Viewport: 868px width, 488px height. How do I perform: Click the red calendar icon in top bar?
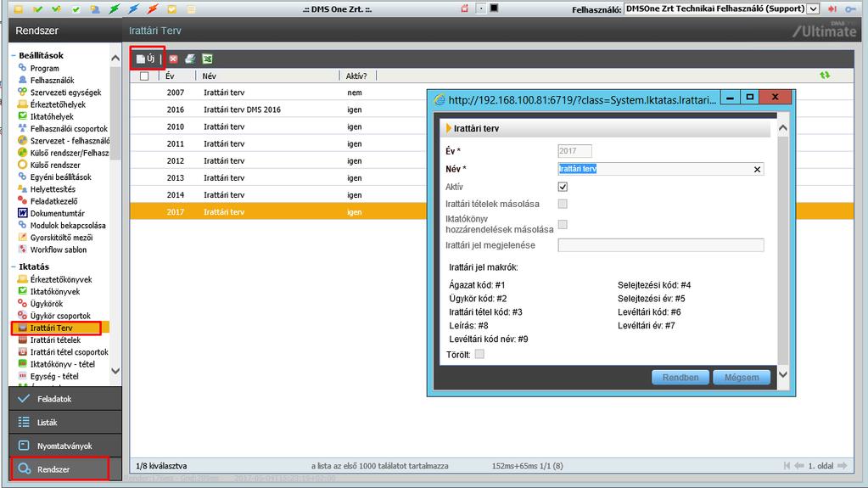[x=464, y=8]
